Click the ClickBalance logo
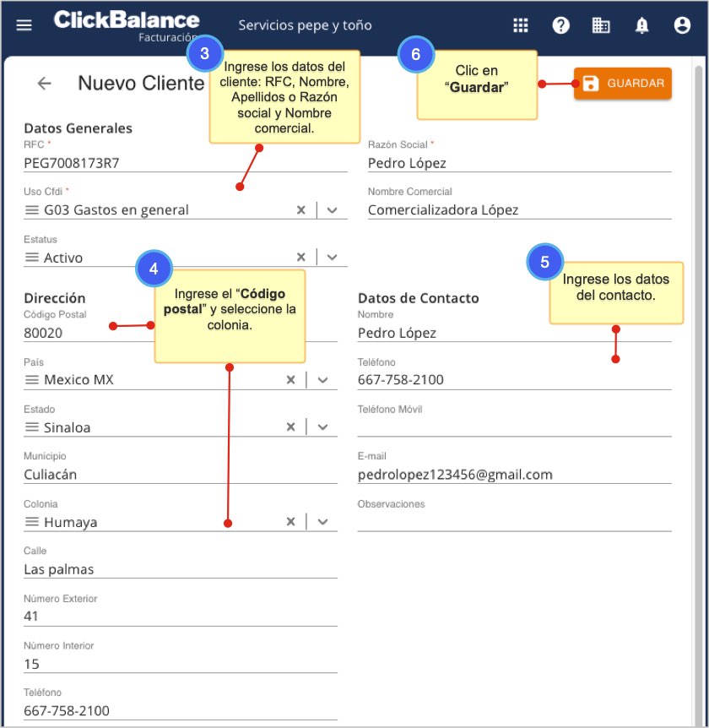Screen dimensions: 709x728 [127, 21]
